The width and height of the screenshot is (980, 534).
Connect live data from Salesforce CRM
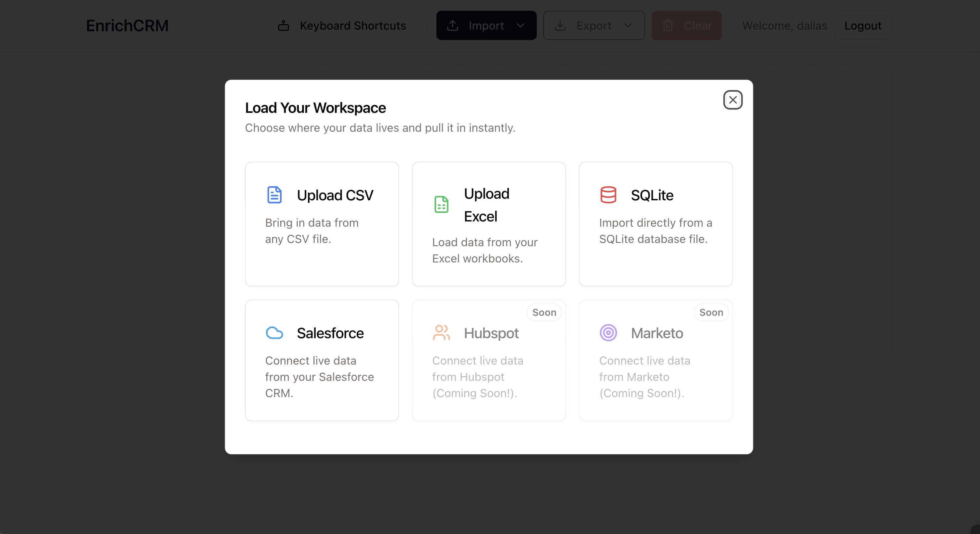coord(322,360)
